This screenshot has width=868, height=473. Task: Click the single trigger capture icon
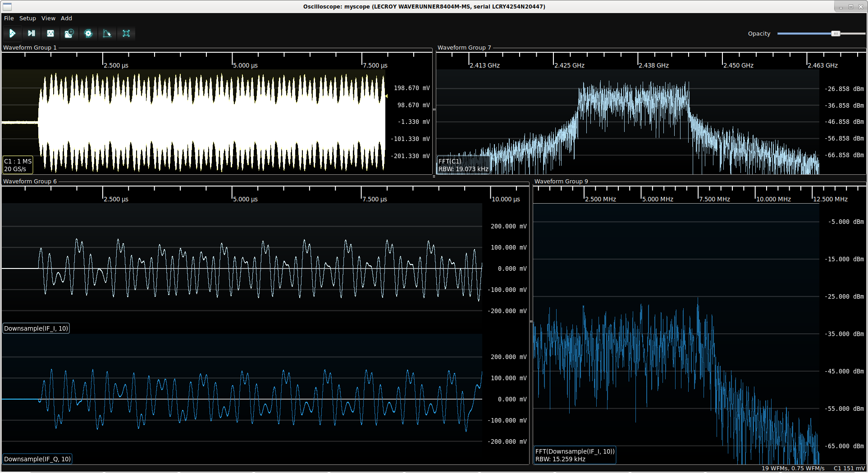(x=31, y=33)
